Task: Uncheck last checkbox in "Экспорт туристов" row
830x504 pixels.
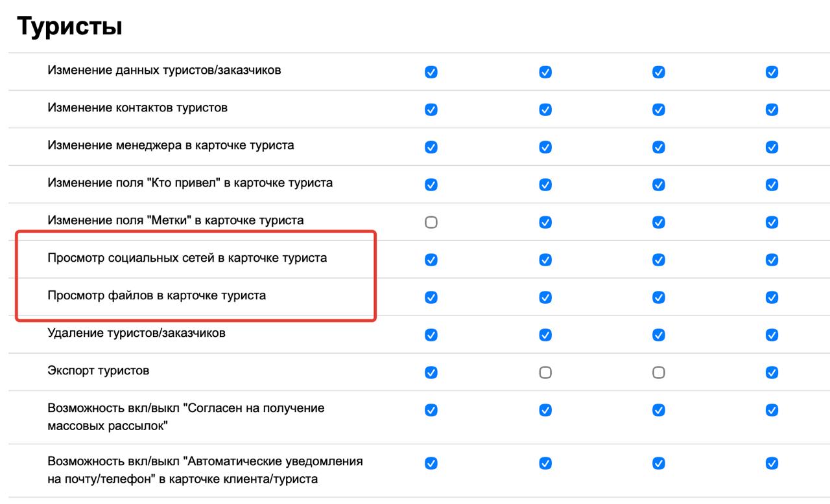Action: pos(772,372)
